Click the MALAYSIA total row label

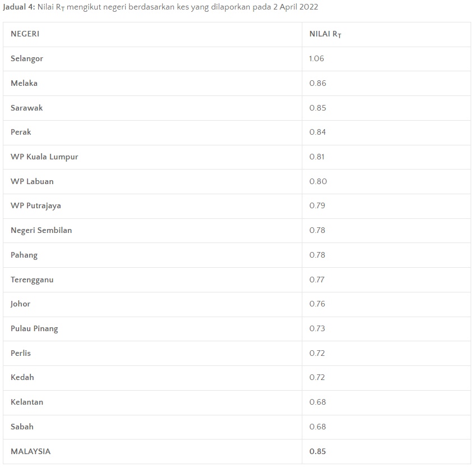coord(30,451)
